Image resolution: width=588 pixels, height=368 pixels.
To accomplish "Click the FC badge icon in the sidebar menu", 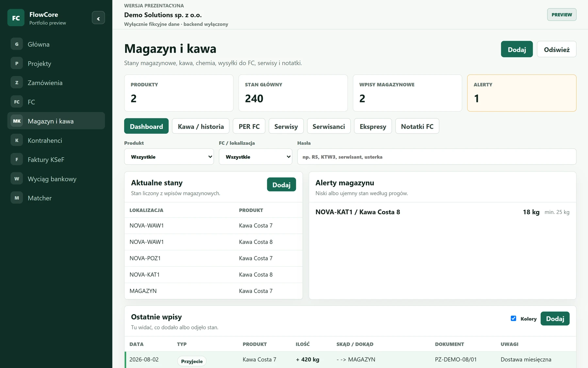I will (17, 102).
